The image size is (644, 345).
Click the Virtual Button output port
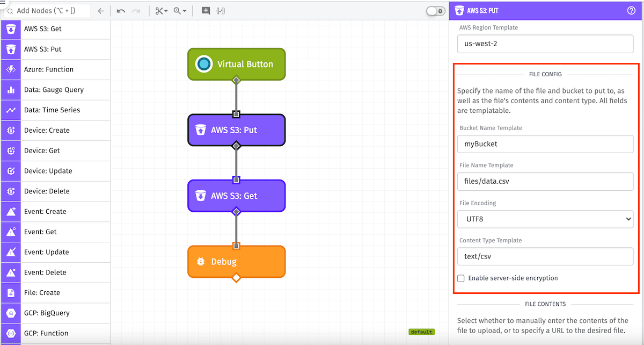pyautogui.click(x=236, y=81)
